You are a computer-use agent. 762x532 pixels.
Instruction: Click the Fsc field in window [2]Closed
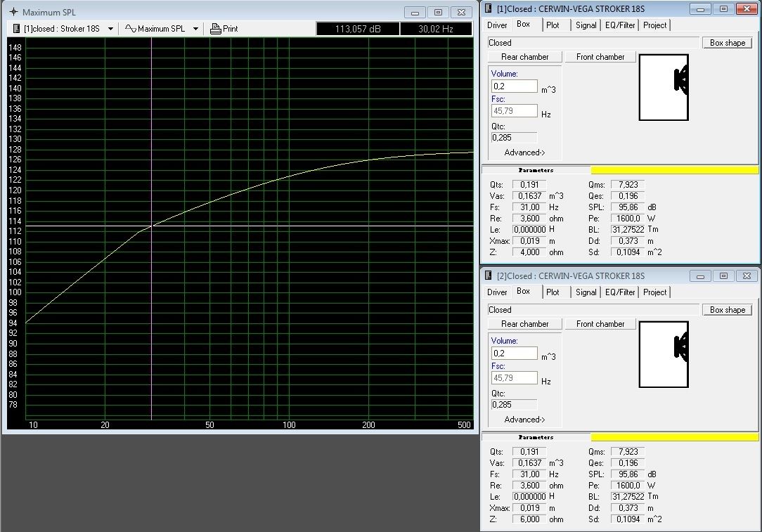coord(514,377)
